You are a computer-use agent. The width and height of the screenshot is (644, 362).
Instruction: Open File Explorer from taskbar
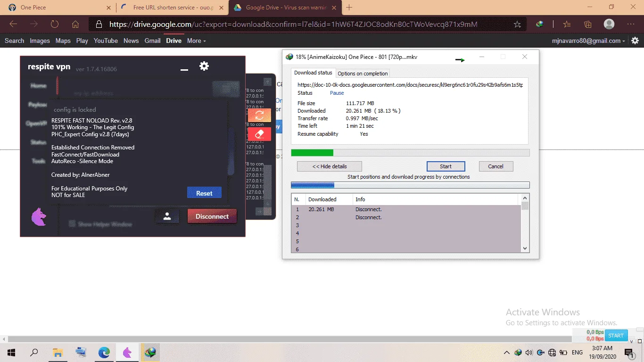58,352
